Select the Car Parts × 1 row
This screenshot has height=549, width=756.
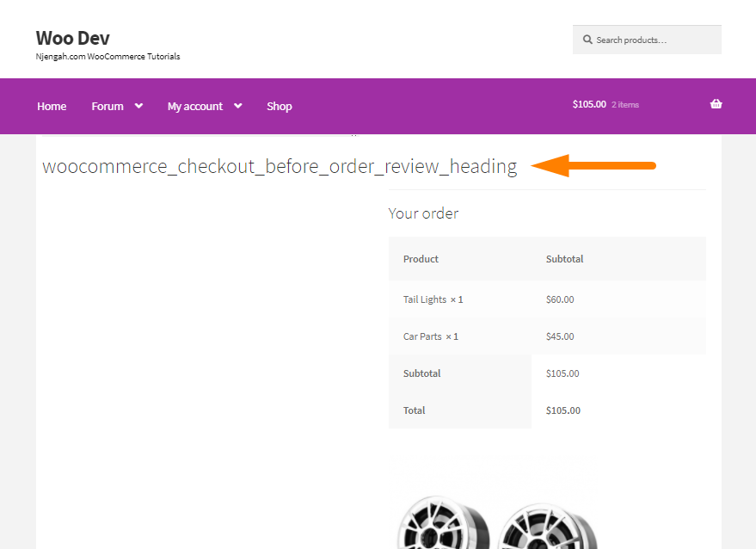click(547, 336)
